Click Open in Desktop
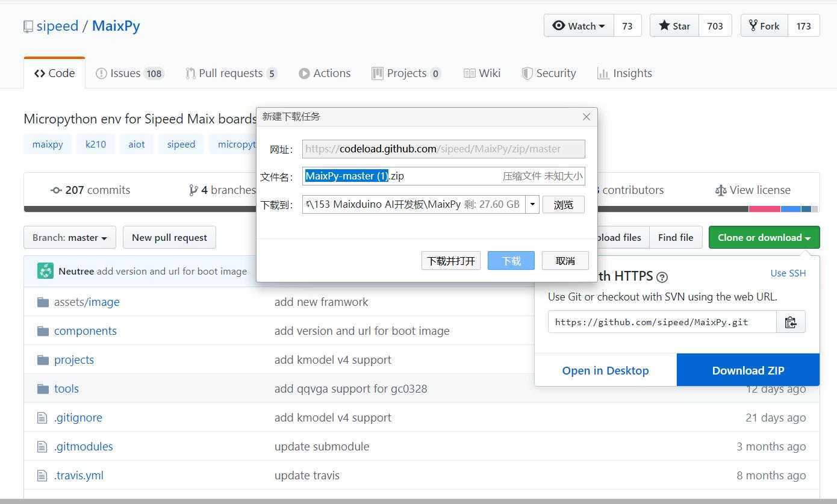Viewport: 837px width, 504px height. (605, 370)
